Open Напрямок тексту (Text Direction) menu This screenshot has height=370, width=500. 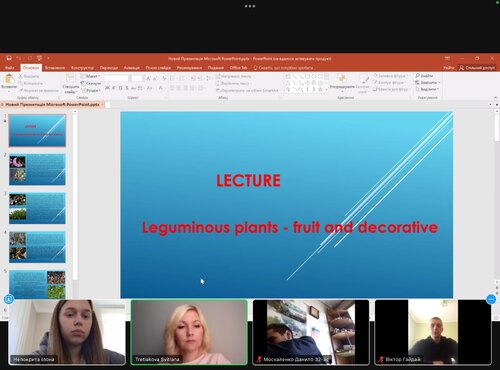[x=234, y=76]
